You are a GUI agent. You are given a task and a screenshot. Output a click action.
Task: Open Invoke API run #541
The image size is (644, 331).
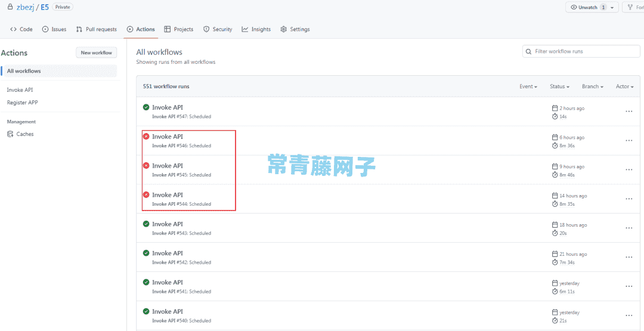[x=167, y=282]
